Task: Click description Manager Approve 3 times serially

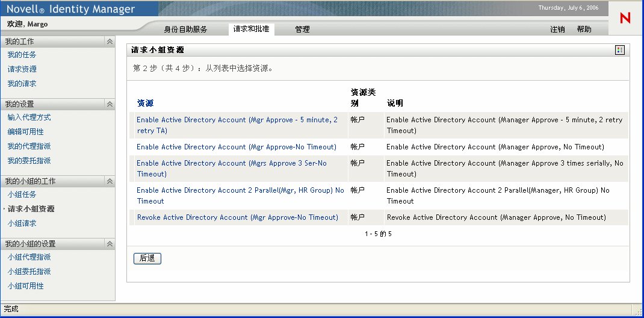Action: tap(505, 169)
